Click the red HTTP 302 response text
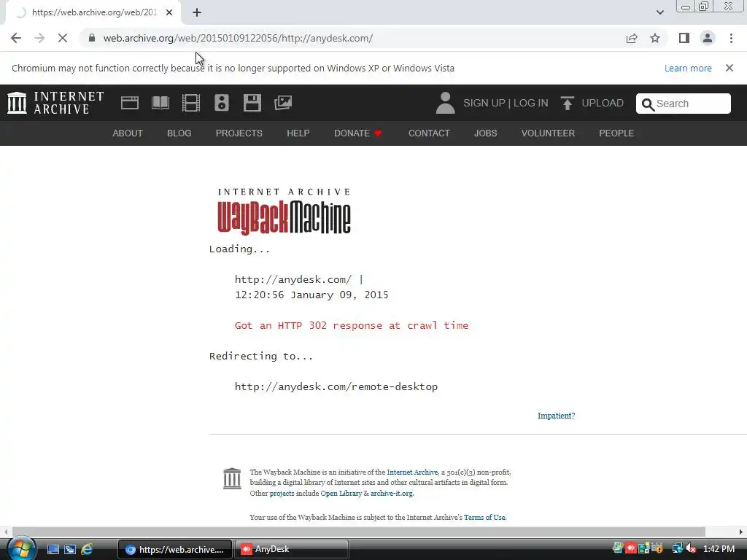The height and width of the screenshot is (560, 747). coord(352,326)
